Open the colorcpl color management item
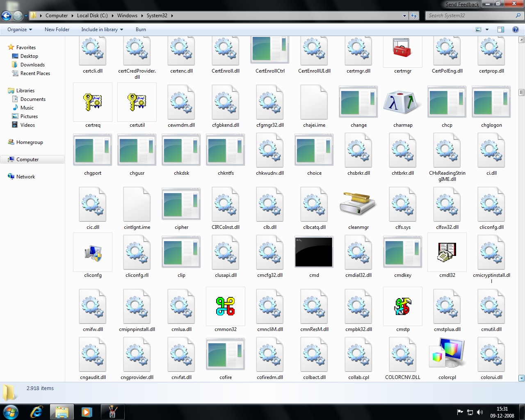The image size is (525, 420). (x=447, y=354)
